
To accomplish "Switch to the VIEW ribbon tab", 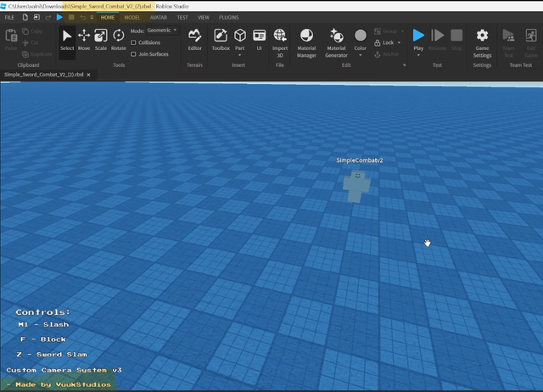I will 204,17.
